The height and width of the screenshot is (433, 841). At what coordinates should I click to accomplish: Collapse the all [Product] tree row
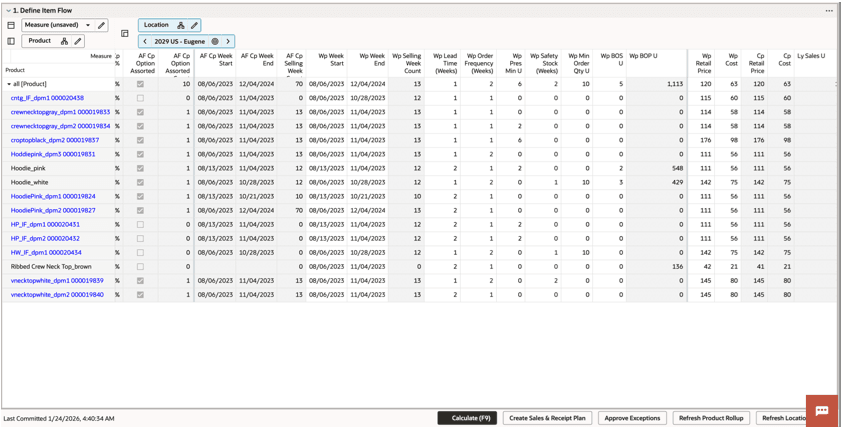9,84
